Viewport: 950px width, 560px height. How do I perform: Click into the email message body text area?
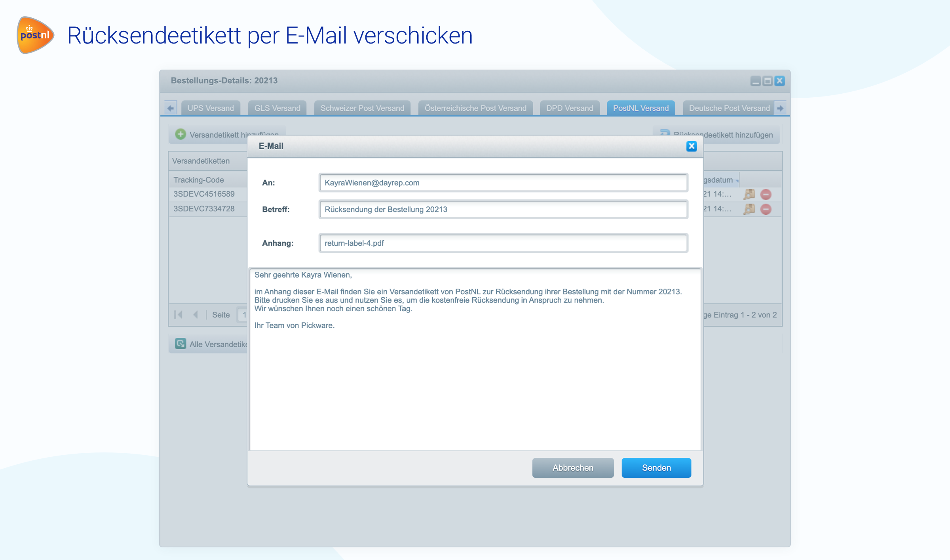tap(475, 359)
